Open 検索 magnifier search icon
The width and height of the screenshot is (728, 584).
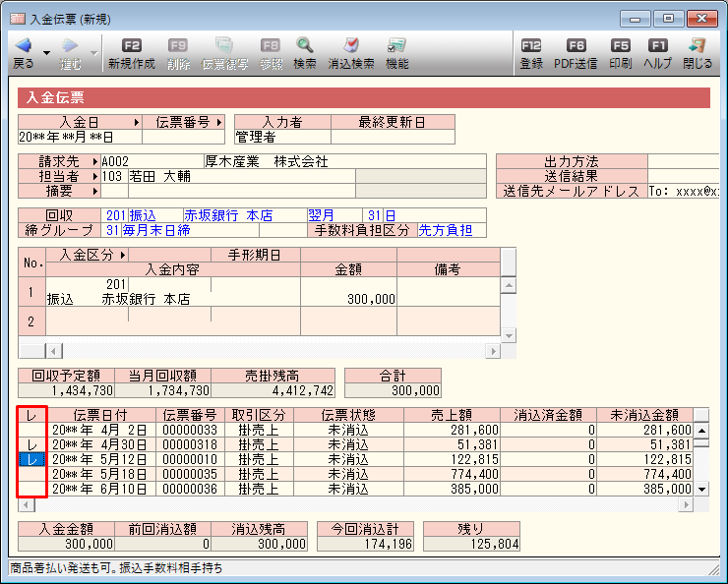(305, 45)
